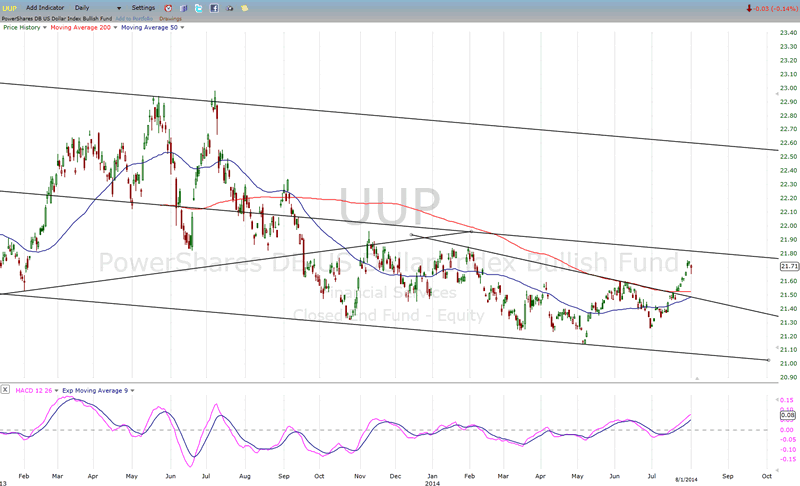This screenshot has width=800, height=486.
Task: Click the 0.08 MACD value label
Action: (x=788, y=415)
